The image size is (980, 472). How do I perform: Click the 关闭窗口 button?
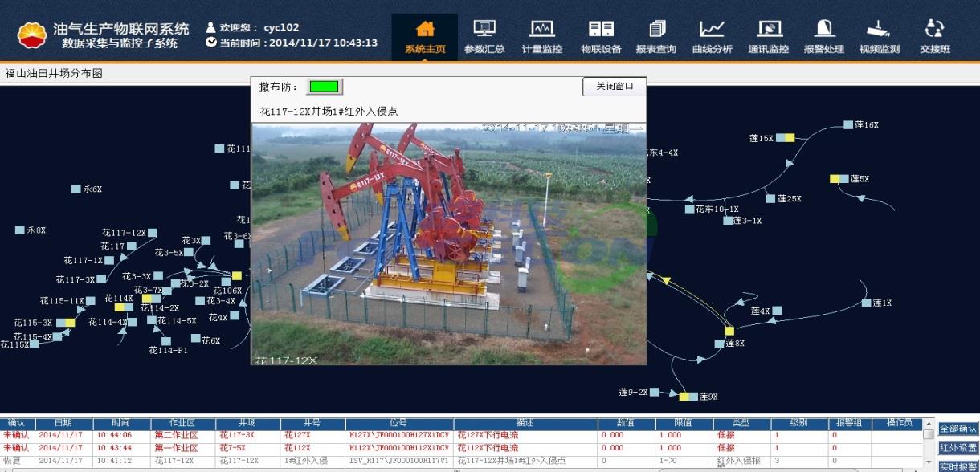tap(615, 87)
